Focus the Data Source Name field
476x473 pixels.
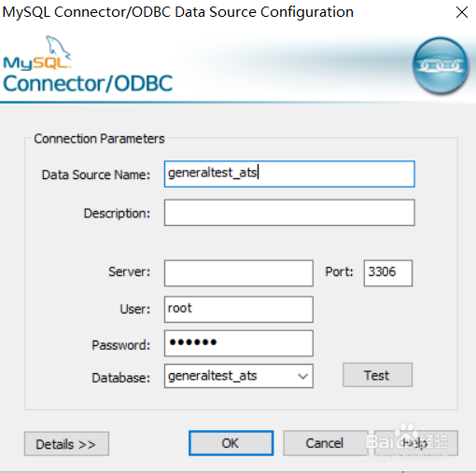[x=289, y=174]
